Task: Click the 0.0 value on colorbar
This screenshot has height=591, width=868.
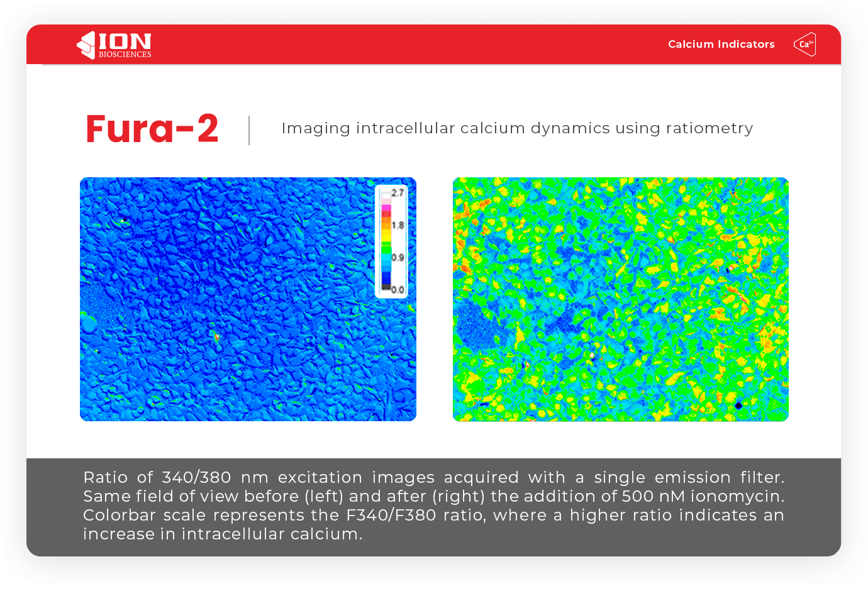Action: [398, 290]
